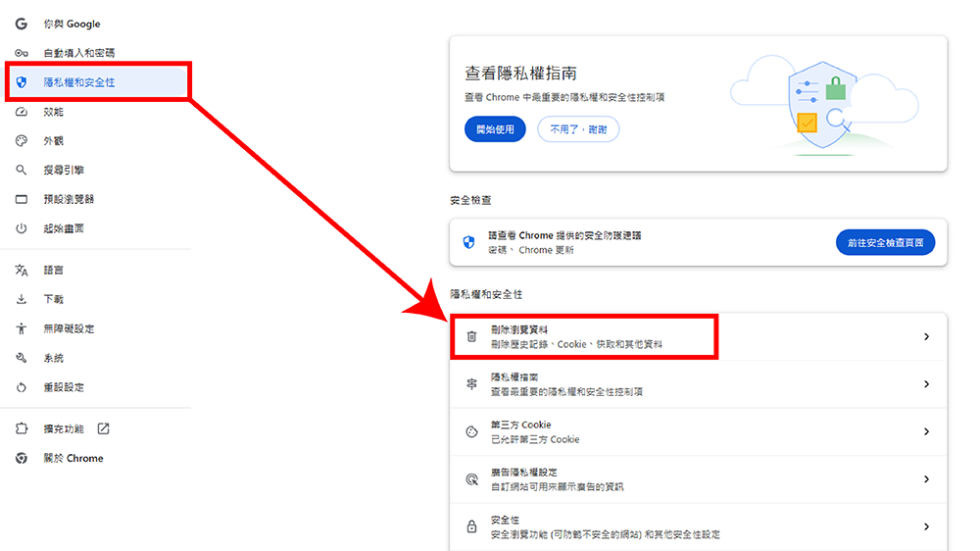Image resolution: width=980 pixels, height=551 pixels.
Task: Expand the 安全性 row arrow
Action: coord(926,526)
